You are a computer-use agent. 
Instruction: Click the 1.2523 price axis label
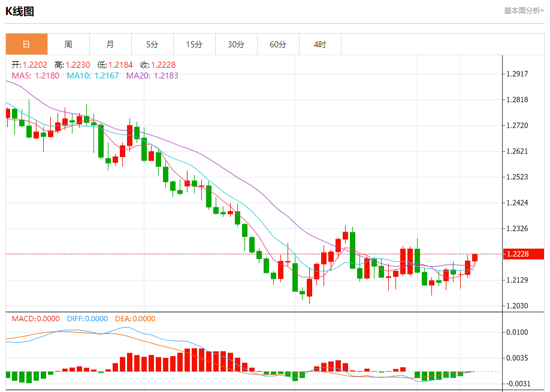517,177
